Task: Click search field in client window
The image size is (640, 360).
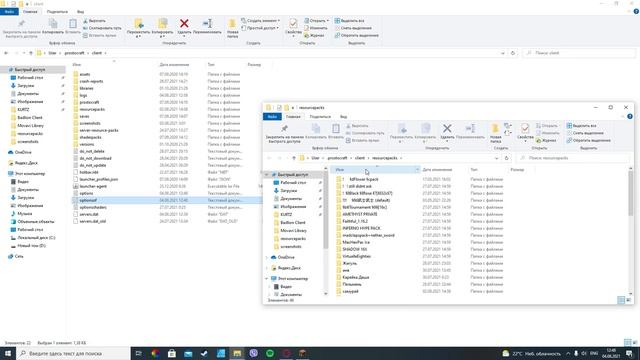Action: coord(579,53)
